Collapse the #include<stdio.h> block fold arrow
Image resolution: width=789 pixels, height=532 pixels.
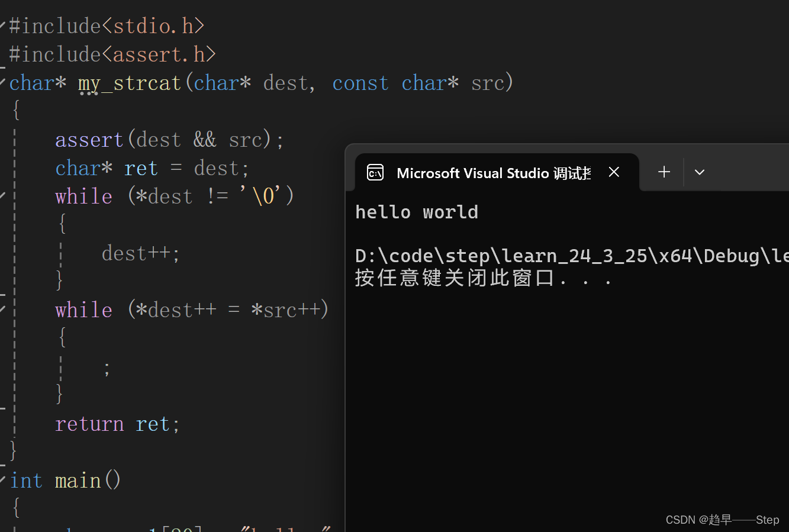point(3,25)
